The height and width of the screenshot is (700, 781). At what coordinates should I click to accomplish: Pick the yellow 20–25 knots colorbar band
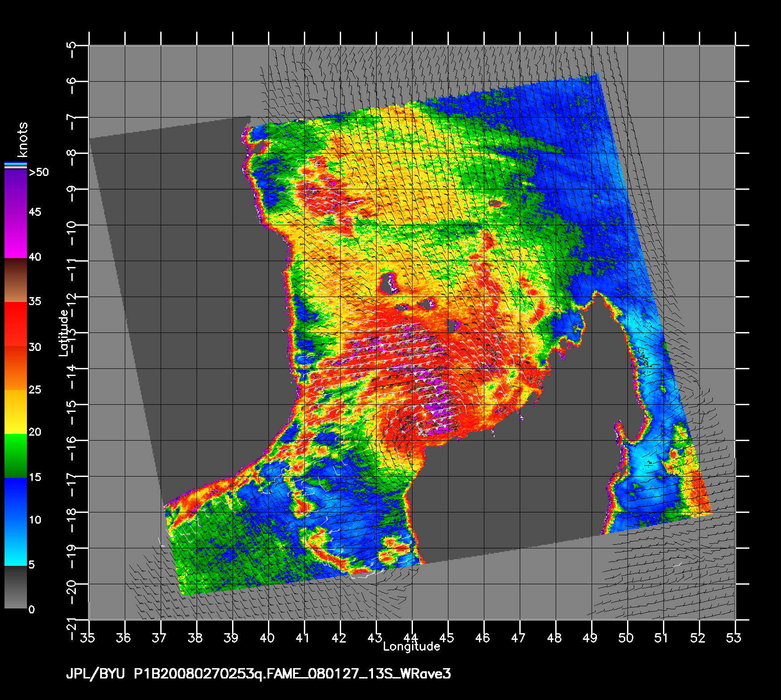tap(16, 411)
